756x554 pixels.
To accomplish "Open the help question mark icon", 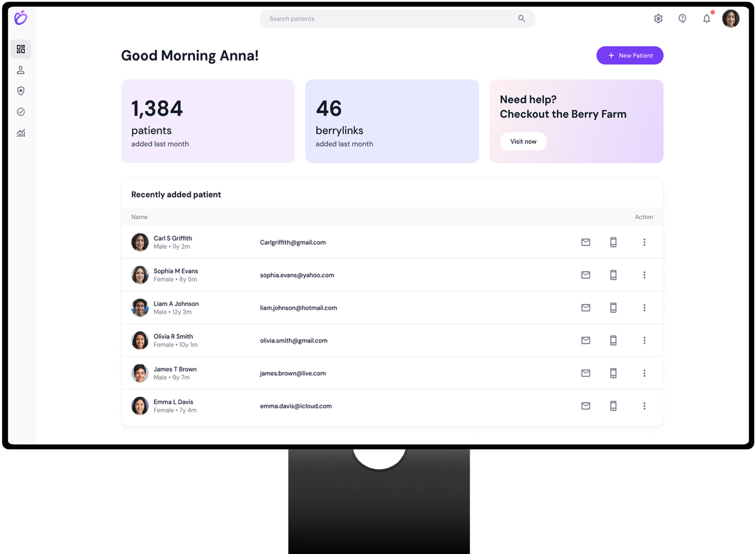I will (x=682, y=18).
